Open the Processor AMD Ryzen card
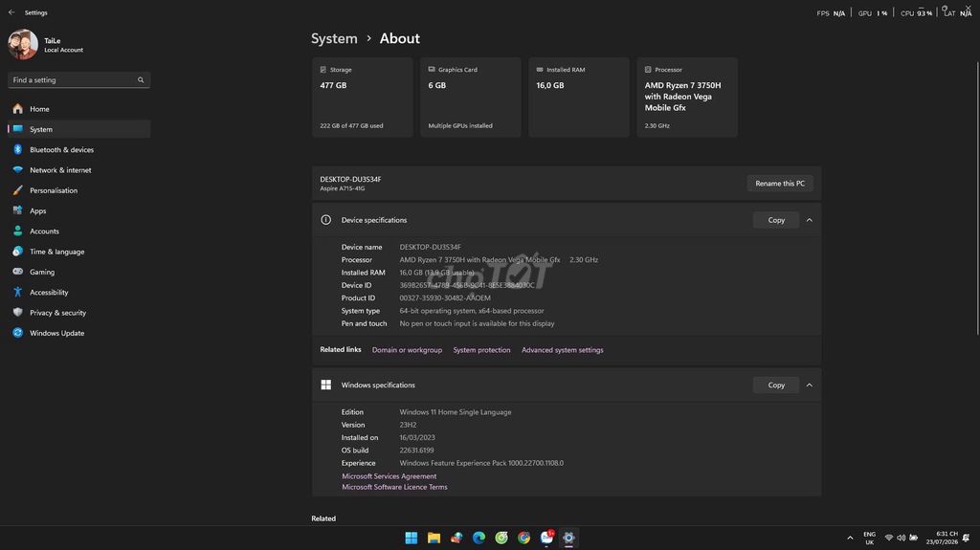The image size is (980, 550). [687, 97]
